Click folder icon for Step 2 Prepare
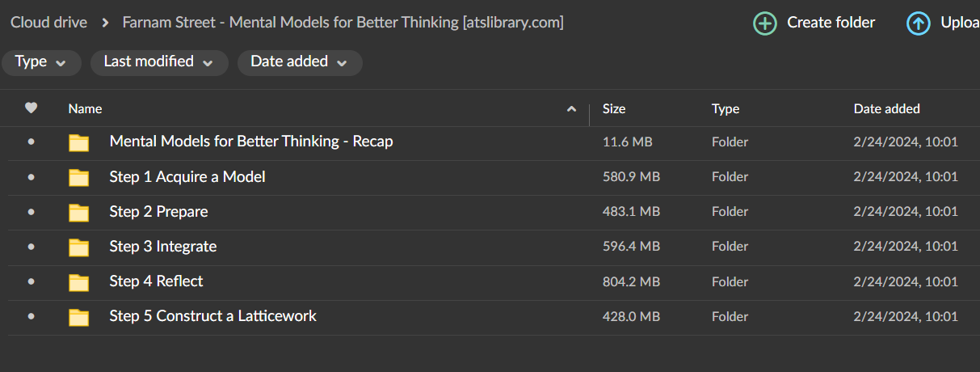 [x=78, y=212]
